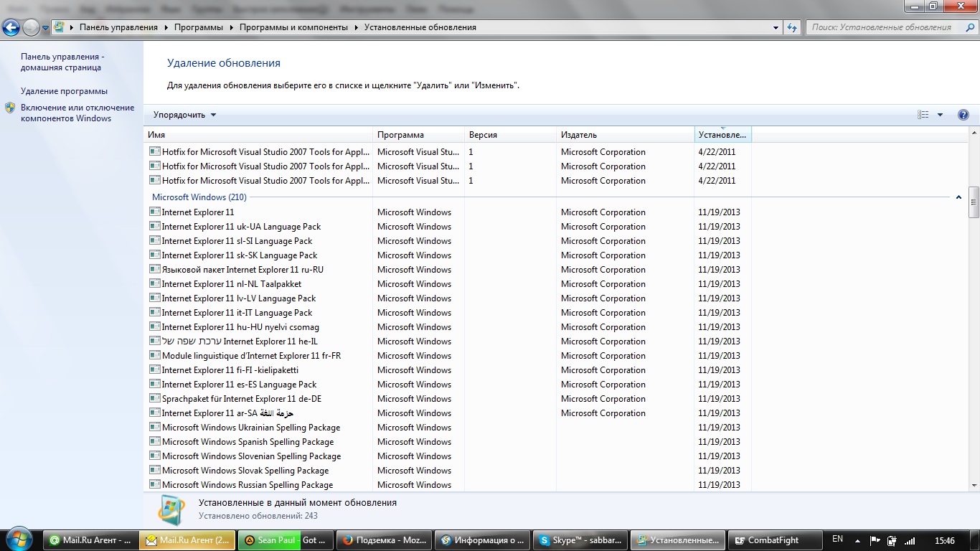This screenshot has width=980, height=551.
Task: Select Internet Explorer 11 sk-SK Language Pack icon
Action: point(154,255)
